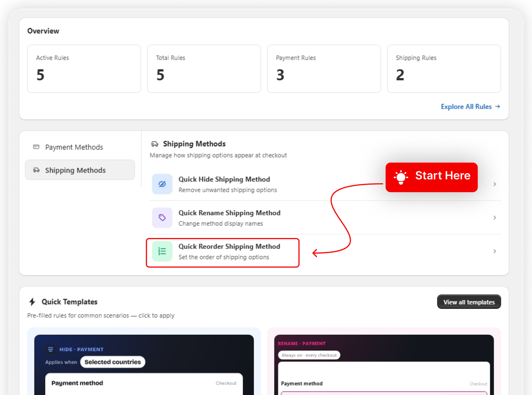Click the green list Quick Reorder icon
The height and width of the screenshot is (395, 532).
coord(162,251)
